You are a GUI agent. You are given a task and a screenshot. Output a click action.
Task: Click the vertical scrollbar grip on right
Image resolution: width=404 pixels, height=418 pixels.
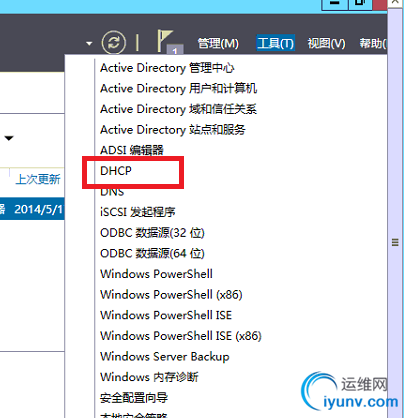click(x=395, y=242)
